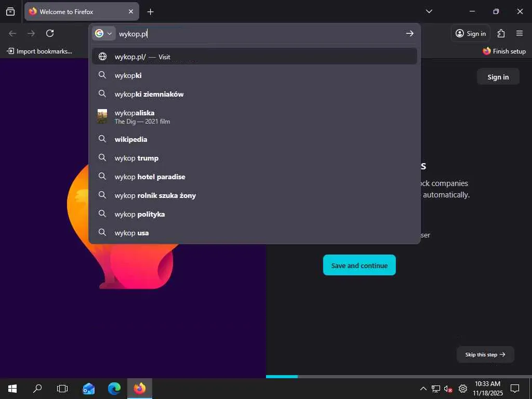The height and width of the screenshot is (399, 532).
Task: Choose the wykopki ziemniaków suggestion
Action: point(255,94)
